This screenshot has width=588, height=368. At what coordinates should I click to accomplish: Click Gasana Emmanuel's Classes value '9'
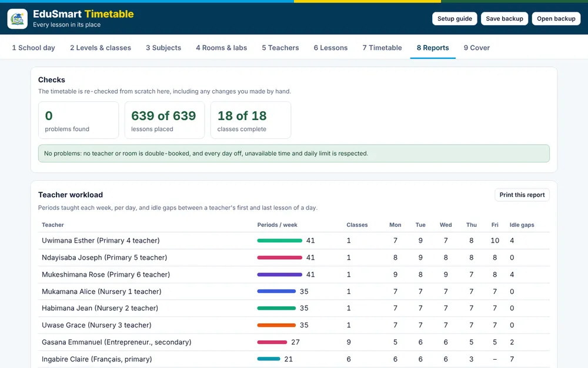(x=349, y=342)
